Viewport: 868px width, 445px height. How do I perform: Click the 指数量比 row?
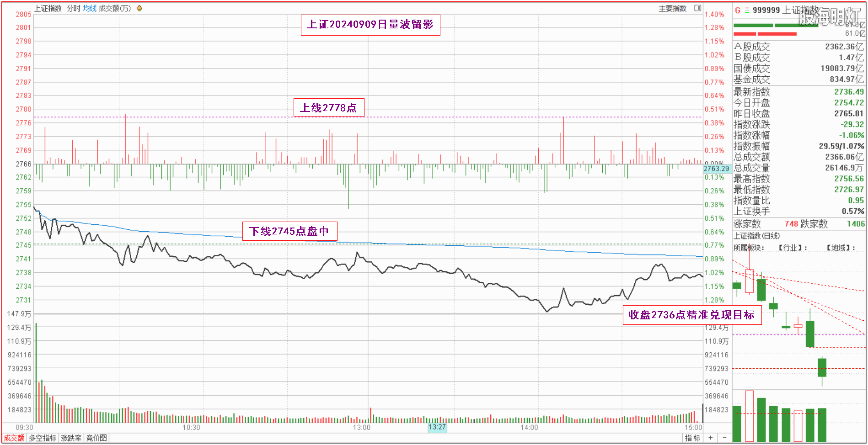pyautogui.click(x=799, y=201)
